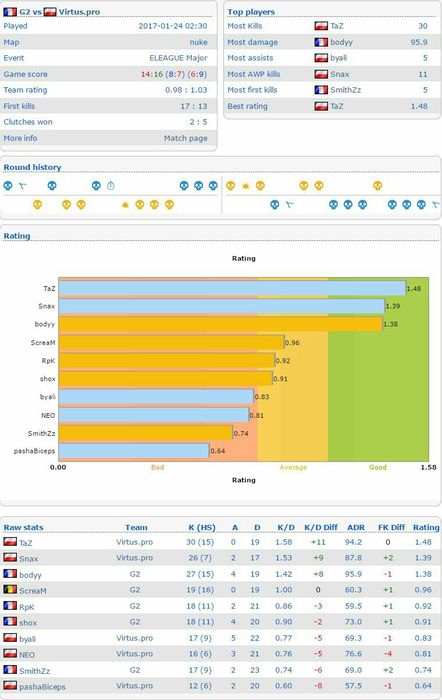Viewport: 442px width, 700px height.
Task: Click the first blue skull round icon
Action: click(8, 185)
